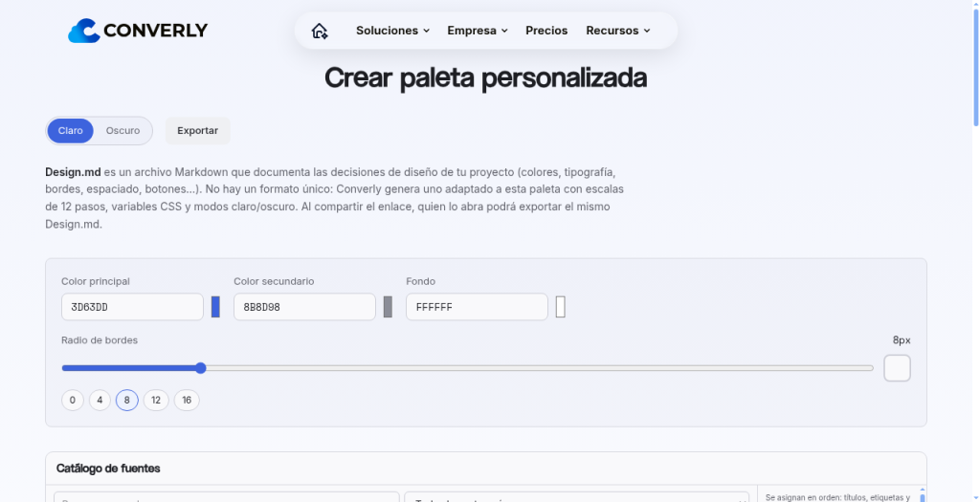This screenshot has width=980, height=502.
Task: Choose the 12 border radius preset
Action: pos(156,401)
